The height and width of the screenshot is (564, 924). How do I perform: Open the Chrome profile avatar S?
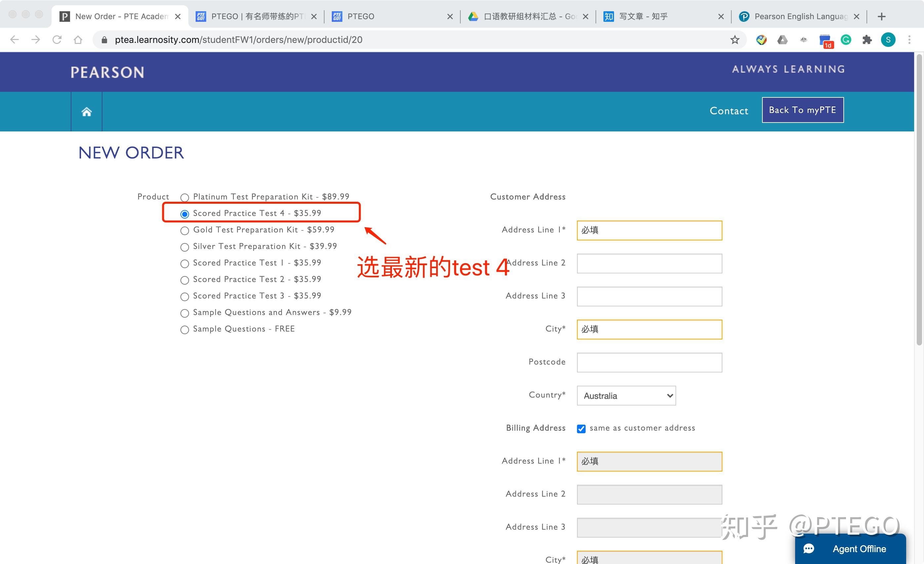[888, 40]
